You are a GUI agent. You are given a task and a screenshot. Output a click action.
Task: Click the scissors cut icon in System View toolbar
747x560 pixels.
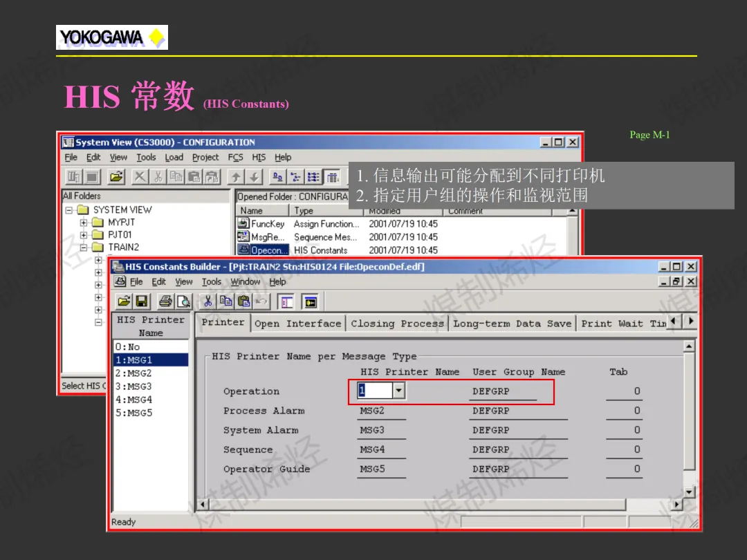click(158, 177)
